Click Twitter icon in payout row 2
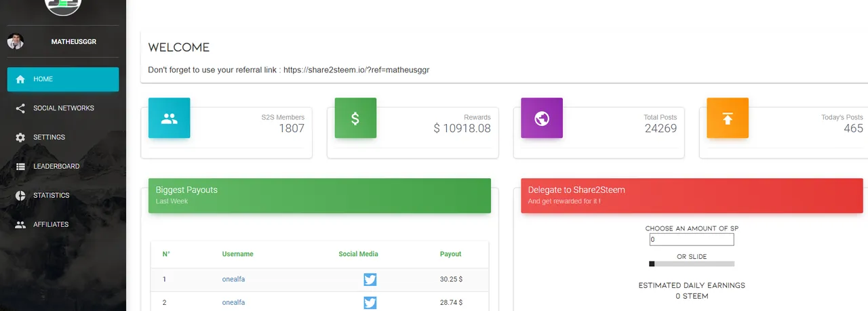 click(370, 302)
